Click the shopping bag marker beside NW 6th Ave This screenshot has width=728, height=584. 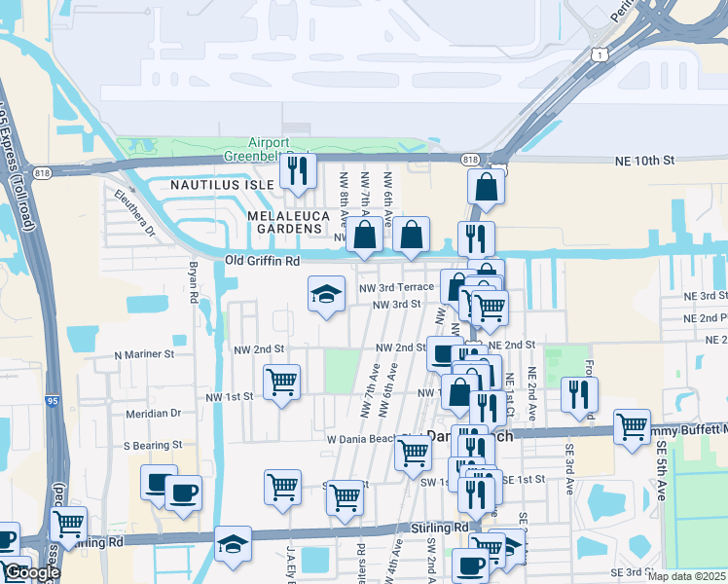pos(411,236)
